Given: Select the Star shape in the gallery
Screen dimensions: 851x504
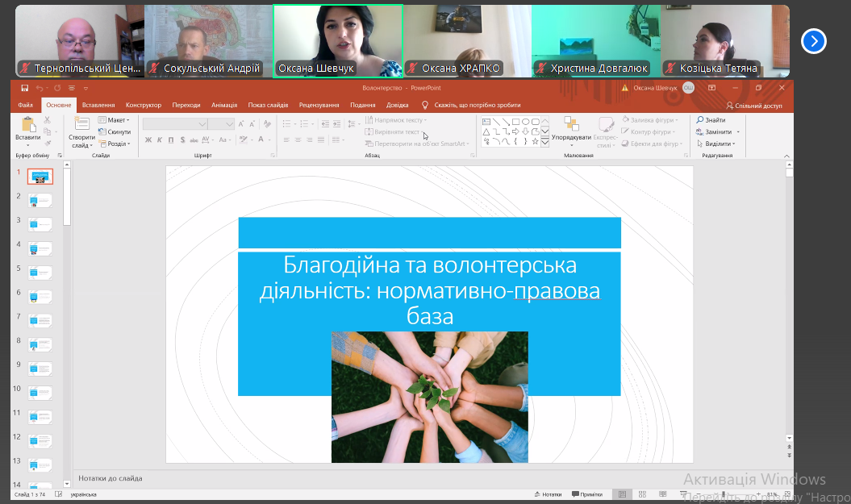Looking at the screenshot, I should 535,142.
